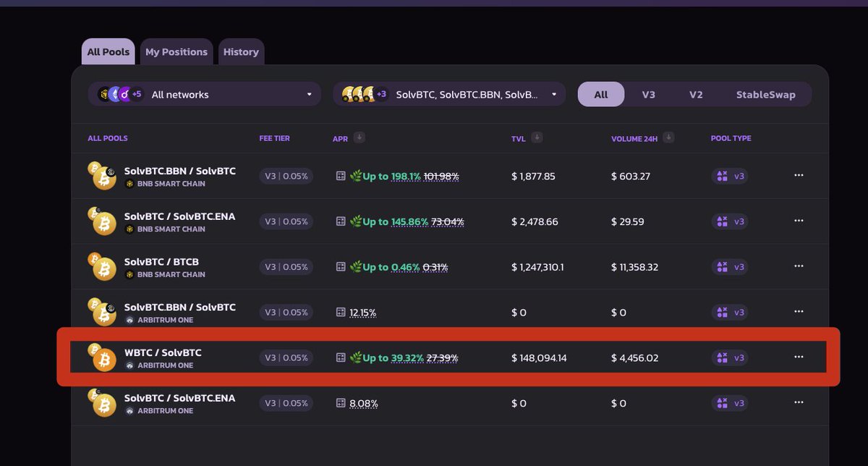Filter pools by V3

[649, 94]
